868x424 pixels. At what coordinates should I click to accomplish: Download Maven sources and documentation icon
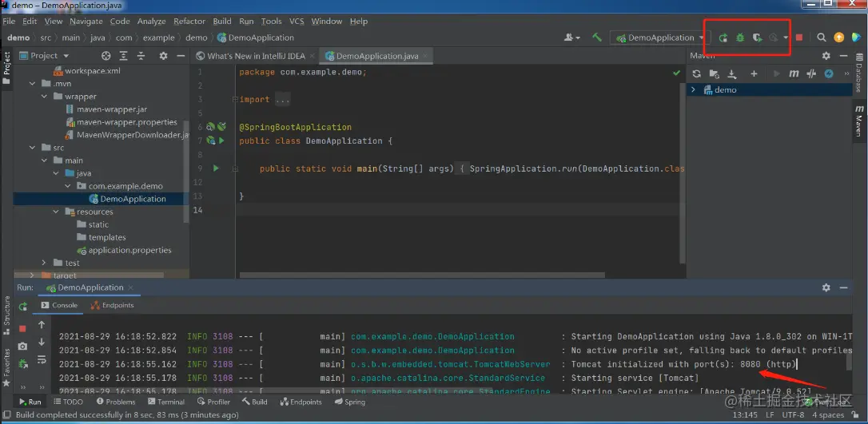tap(732, 73)
